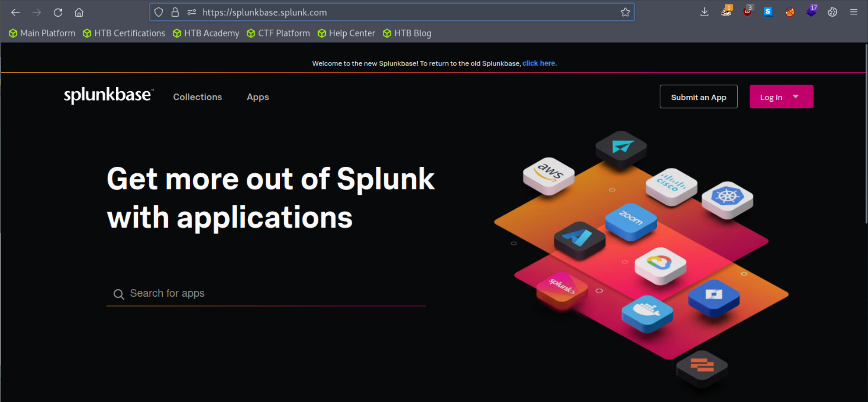The width and height of the screenshot is (868, 402).
Task: Open the uBlock Origin extension
Action: 748,12
